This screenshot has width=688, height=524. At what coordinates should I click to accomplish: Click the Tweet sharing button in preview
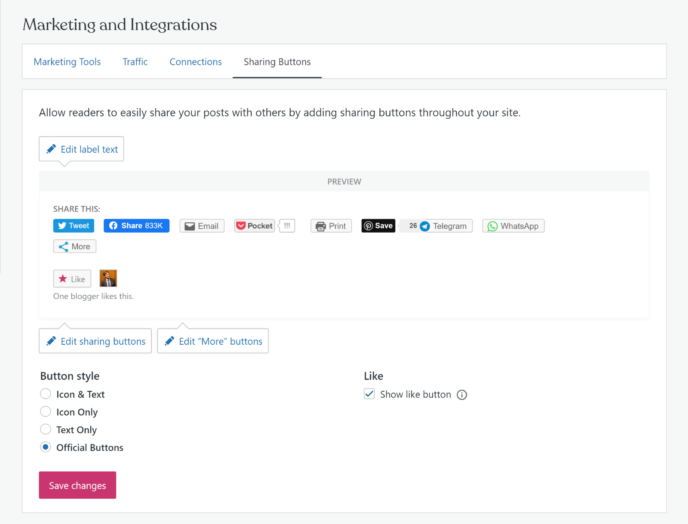pos(73,226)
